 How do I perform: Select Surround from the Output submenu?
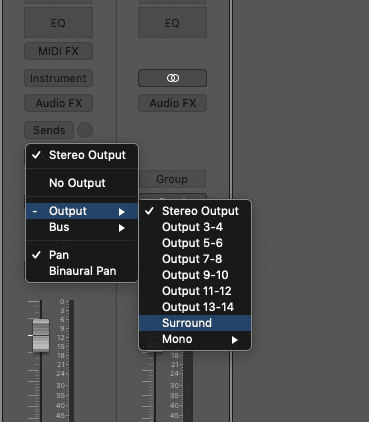tap(195, 323)
